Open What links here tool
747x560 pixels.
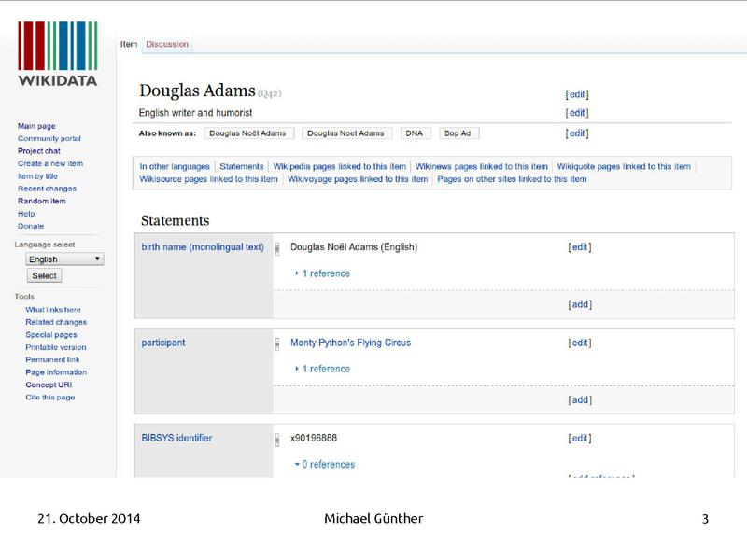click(x=53, y=310)
